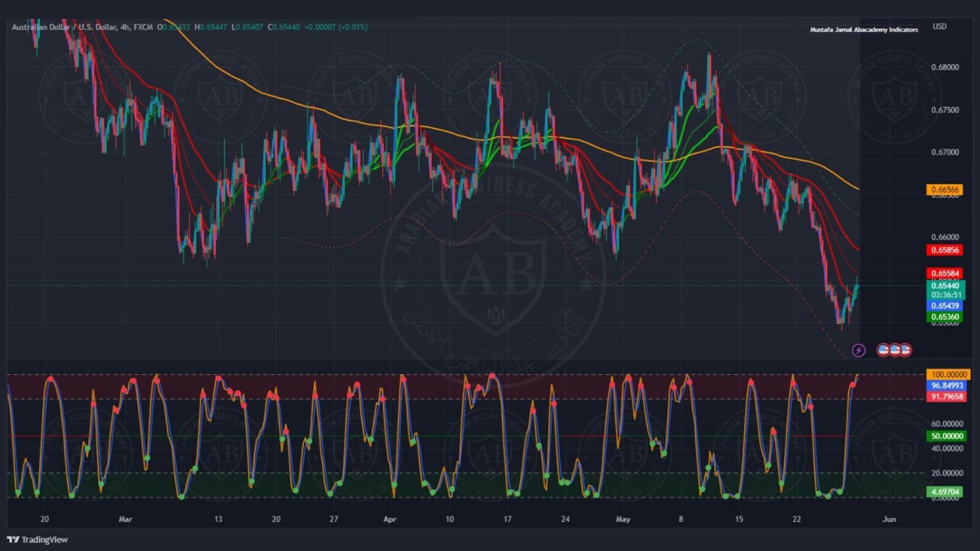Viewport: 980px width, 551px height.
Task: Click the 0.67500 price axis value
Action: (945, 110)
